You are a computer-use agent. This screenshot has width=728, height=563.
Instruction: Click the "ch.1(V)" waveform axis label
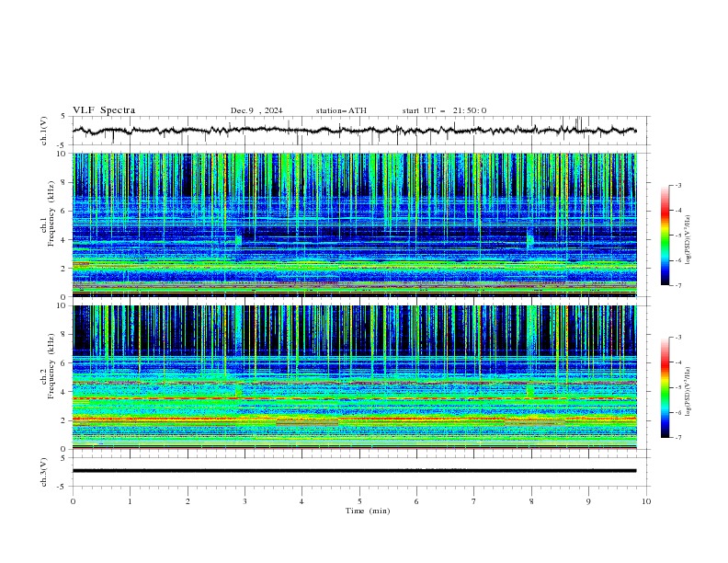pos(44,131)
